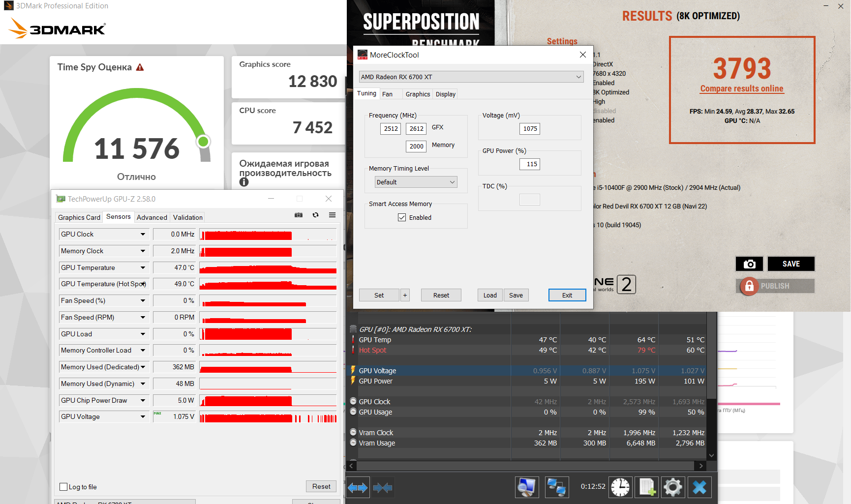Viewport: 851px width, 504px height.
Task: Click the Memory frequency 2000 input field
Action: pyautogui.click(x=416, y=146)
